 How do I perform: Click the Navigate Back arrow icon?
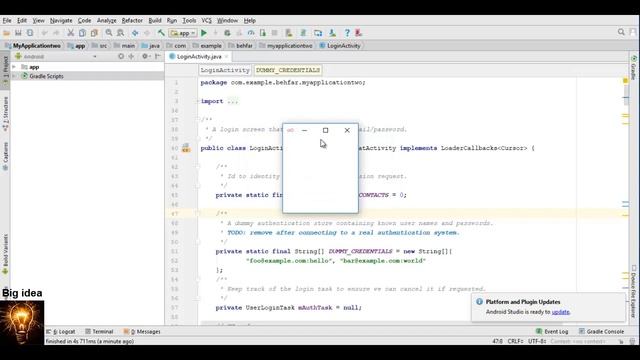(135, 33)
